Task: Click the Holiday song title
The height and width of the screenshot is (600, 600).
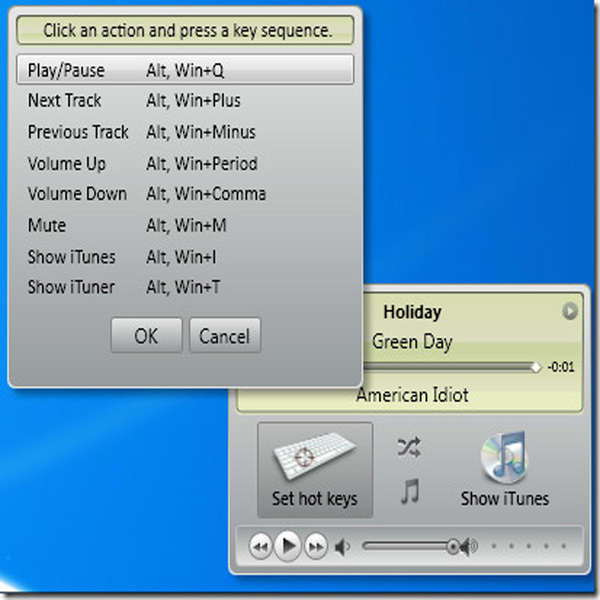Action: (x=412, y=312)
